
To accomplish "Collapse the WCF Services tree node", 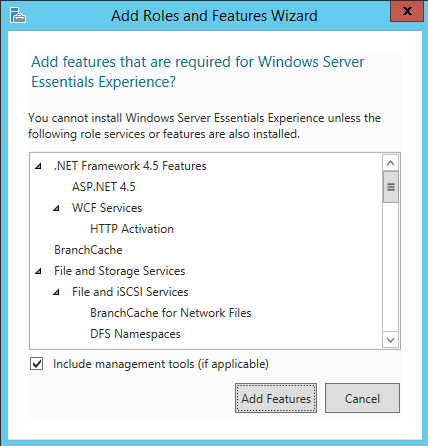I will point(56,208).
